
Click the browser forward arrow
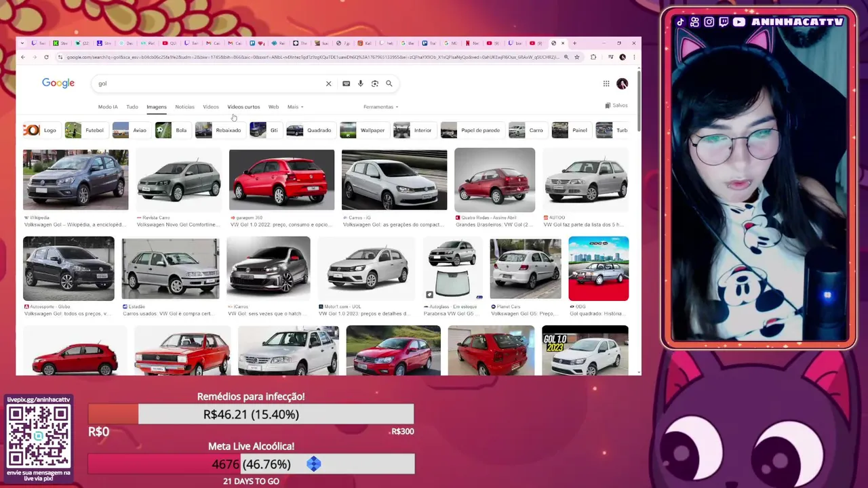click(35, 57)
